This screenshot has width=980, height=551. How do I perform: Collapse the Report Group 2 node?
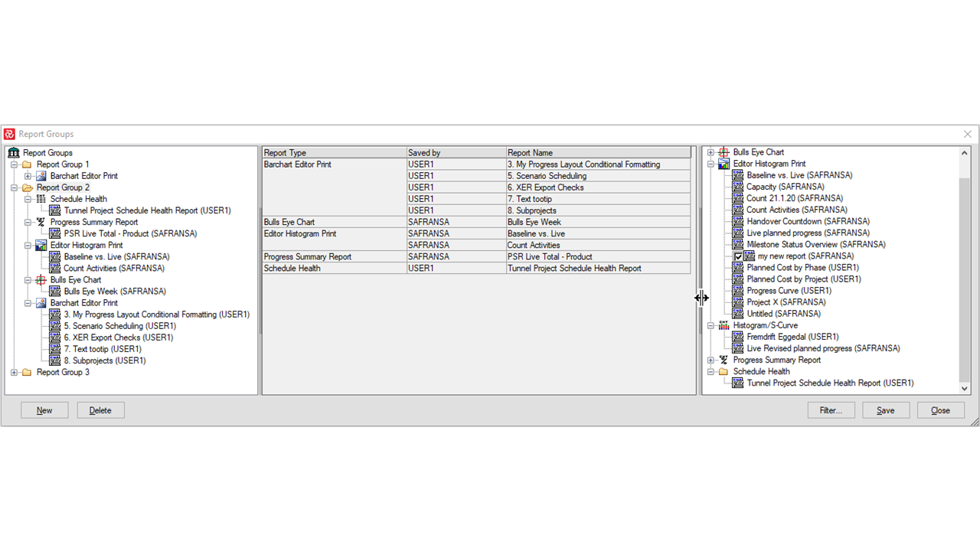point(14,187)
